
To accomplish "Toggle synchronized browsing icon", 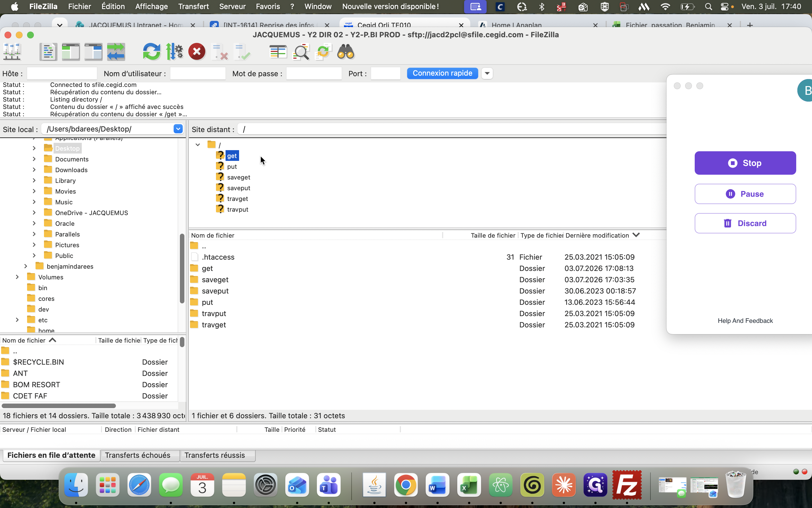I will coord(323,52).
